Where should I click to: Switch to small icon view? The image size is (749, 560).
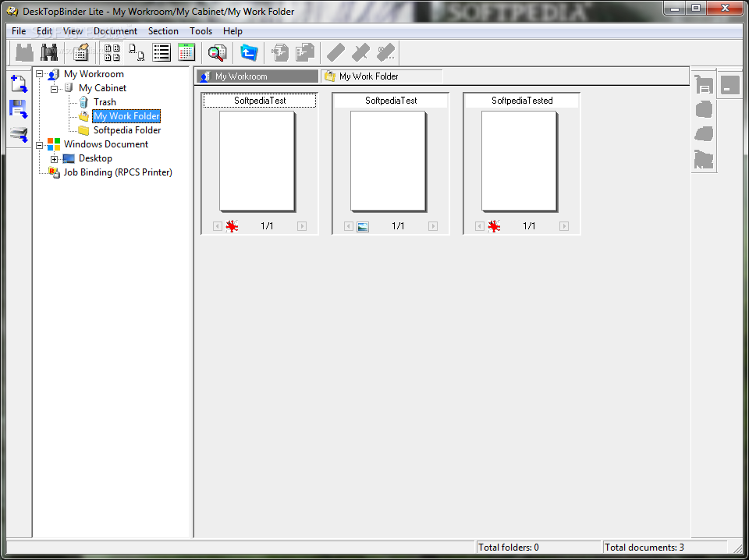(137, 52)
